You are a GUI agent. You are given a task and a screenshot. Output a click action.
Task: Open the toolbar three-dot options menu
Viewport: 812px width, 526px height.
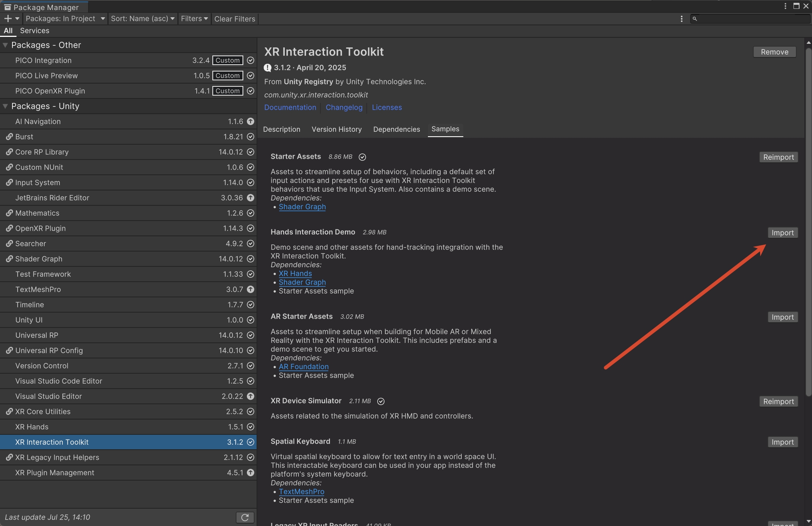point(681,19)
